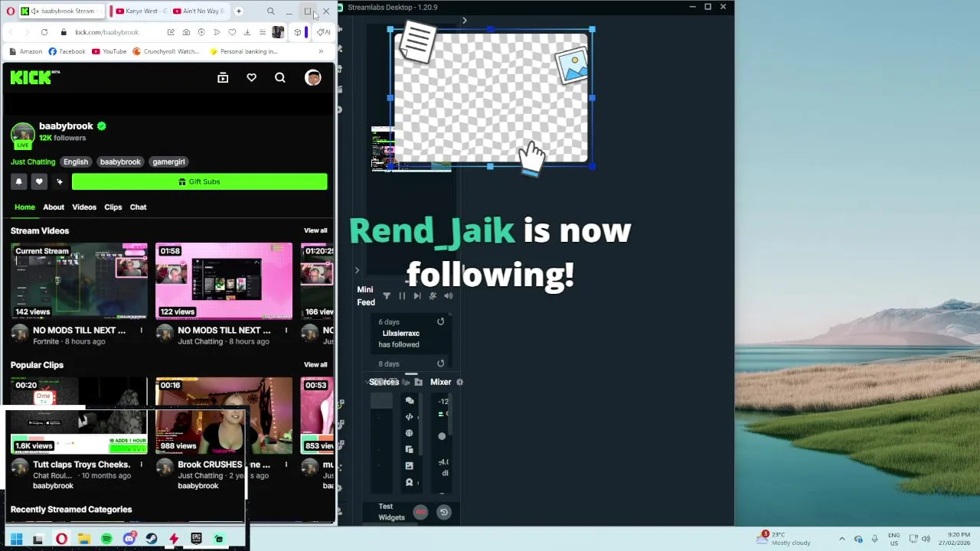980x551 pixels.
Task: Expand the Streamlabs side panel chevron
Action: point(357,270)
